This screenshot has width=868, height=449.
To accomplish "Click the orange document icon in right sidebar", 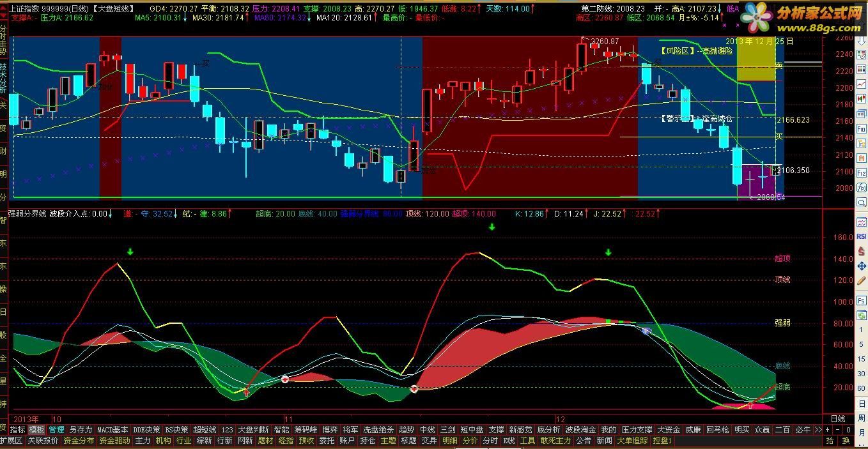I will coord(861,158).
